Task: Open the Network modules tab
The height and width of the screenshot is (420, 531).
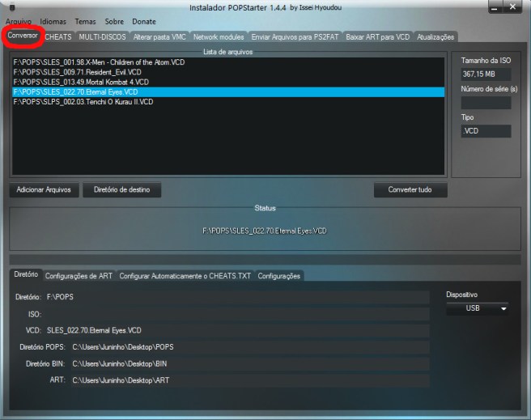Action: coord(218,37)
